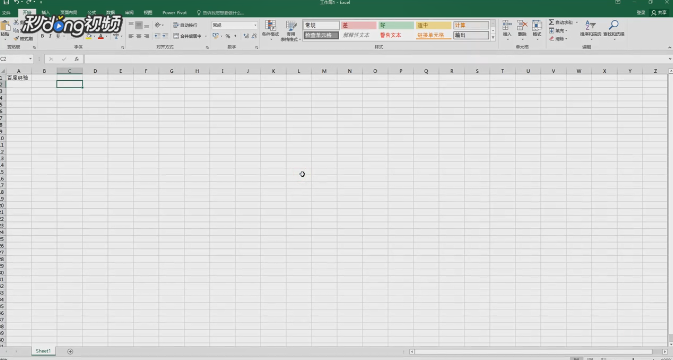Open the Number group dialog launcher
The image size is (673, 360).
(257, 47)
